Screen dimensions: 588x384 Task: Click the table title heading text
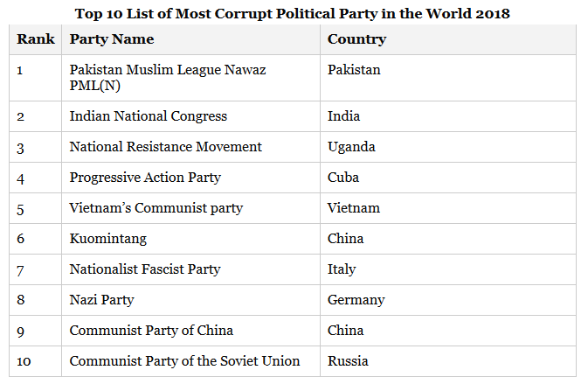click(x=292, y=13)
